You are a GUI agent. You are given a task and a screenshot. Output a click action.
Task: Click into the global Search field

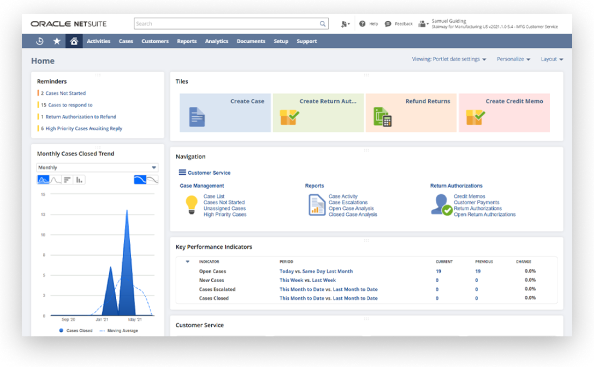(227, 24)
